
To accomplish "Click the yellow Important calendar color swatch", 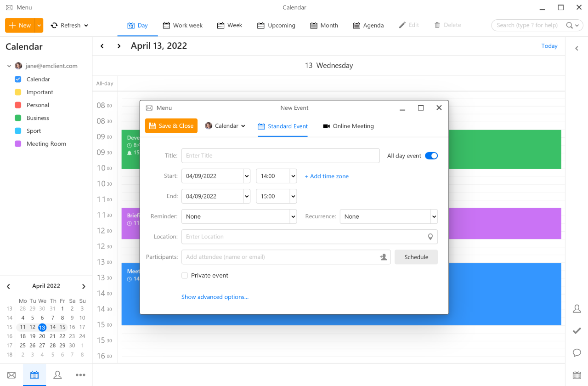I will click(x=17, y=92).
